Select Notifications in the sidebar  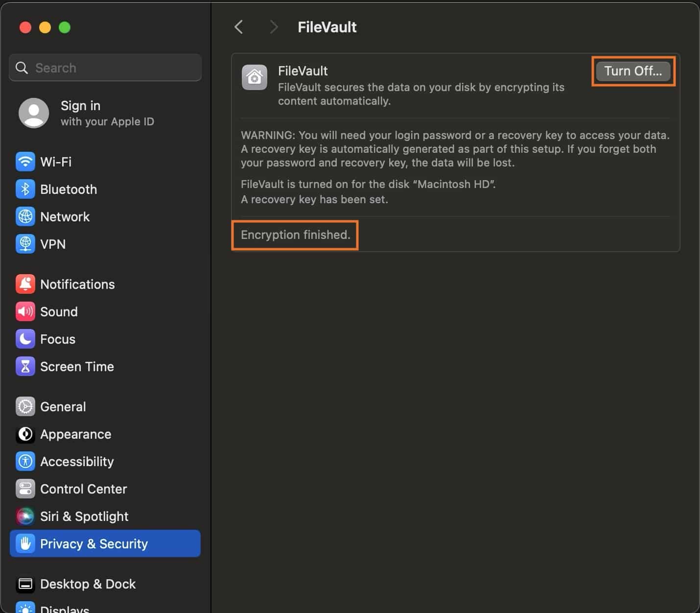click(77, 284)
